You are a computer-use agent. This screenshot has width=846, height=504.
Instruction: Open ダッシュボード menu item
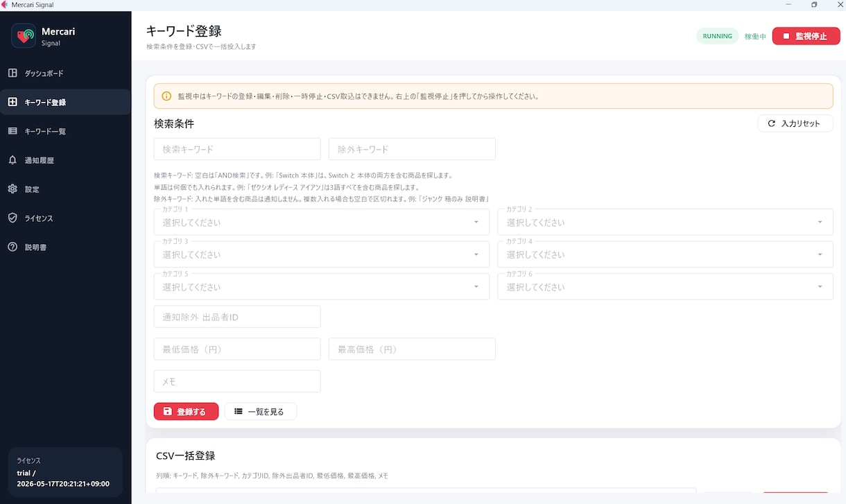[x=65, y=73]
